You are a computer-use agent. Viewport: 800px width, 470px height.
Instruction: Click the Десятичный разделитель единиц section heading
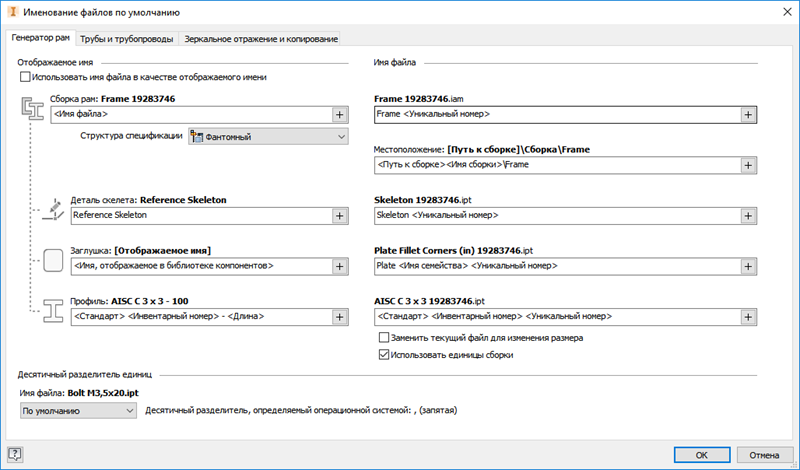point(85,375)
